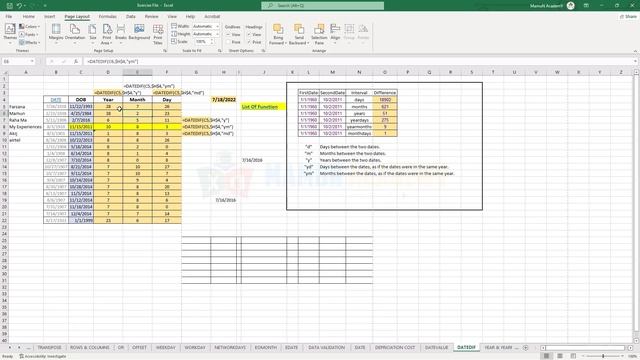Open the Width Automatic combo box
The image size is (640, 360).
pos(206,26)
